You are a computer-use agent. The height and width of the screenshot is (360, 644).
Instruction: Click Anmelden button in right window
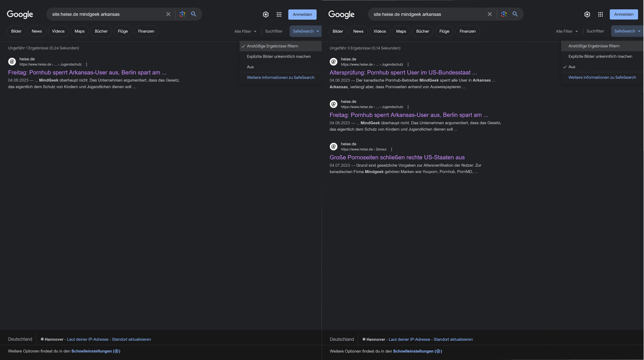point(624,14)
